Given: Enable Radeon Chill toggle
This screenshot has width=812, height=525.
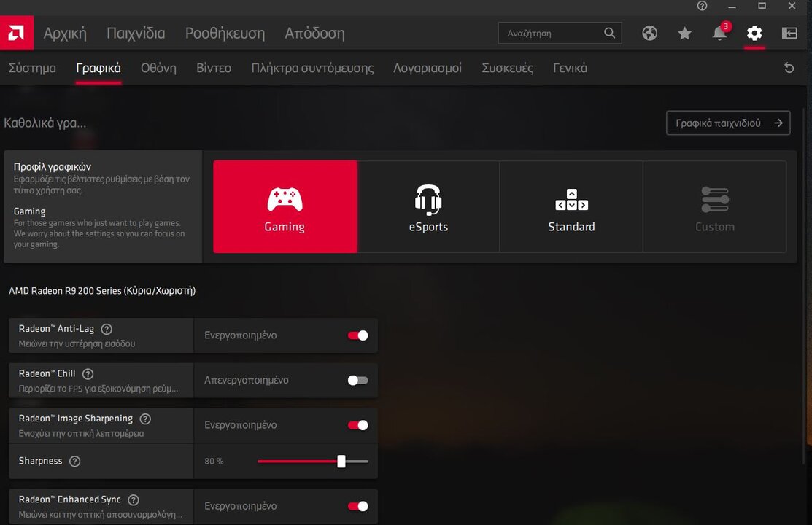Looking at the screenshot, I should (x=357, y=381).
